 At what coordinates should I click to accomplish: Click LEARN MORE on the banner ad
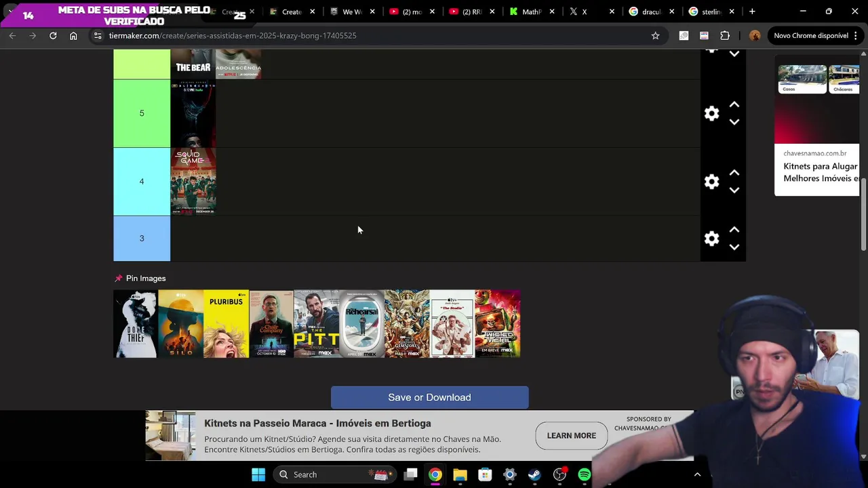pyautogui.click(x=572, y=436)
